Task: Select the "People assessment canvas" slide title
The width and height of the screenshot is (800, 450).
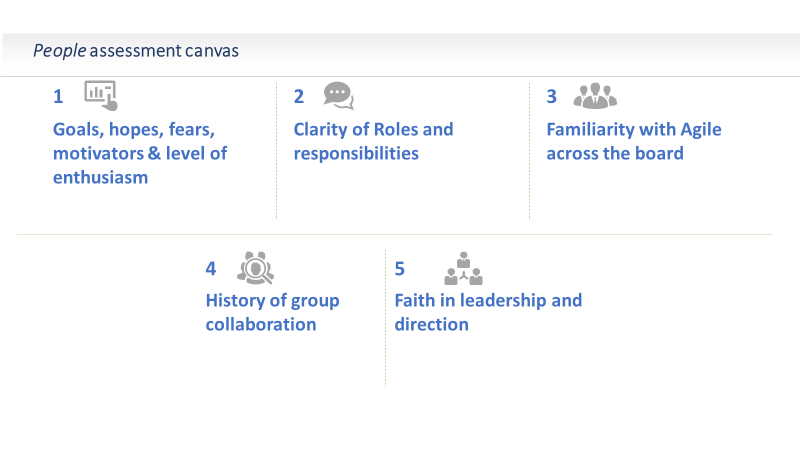Action: (136, 50)
